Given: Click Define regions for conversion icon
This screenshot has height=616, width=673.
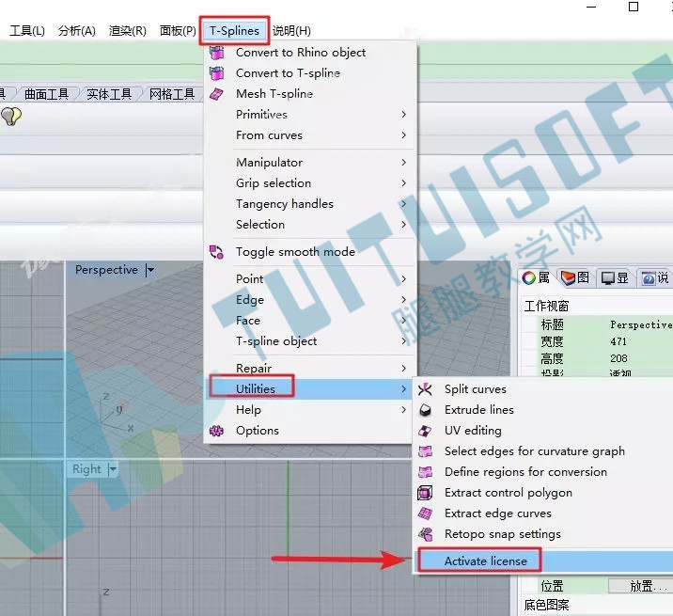Looking at the screenshot, I should coord(425,472).
